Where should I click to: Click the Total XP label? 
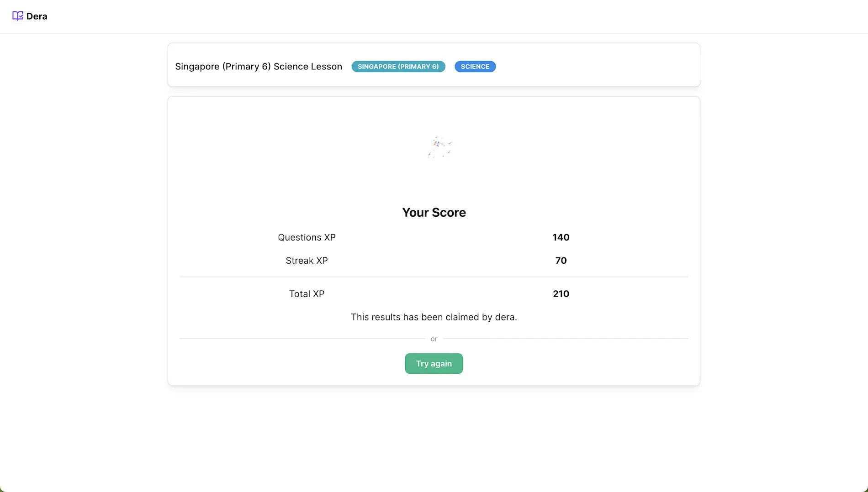pos(307,294)
